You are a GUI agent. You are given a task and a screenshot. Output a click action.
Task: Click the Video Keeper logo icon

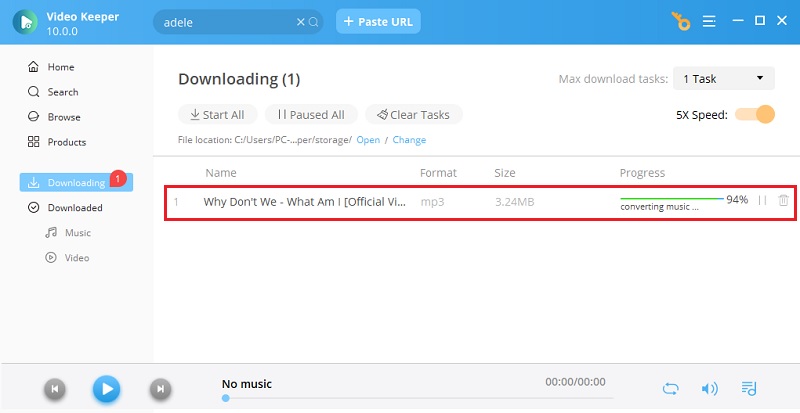(x=25, y=22)
